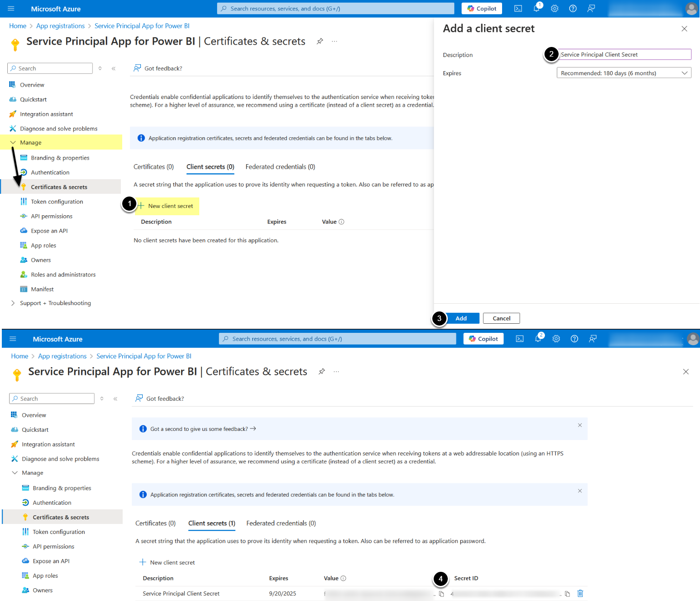Viewport: 700px width, 601px height.
Task: Click Home breadcrumb in the lower screenshot
Action: click(20, 356)
